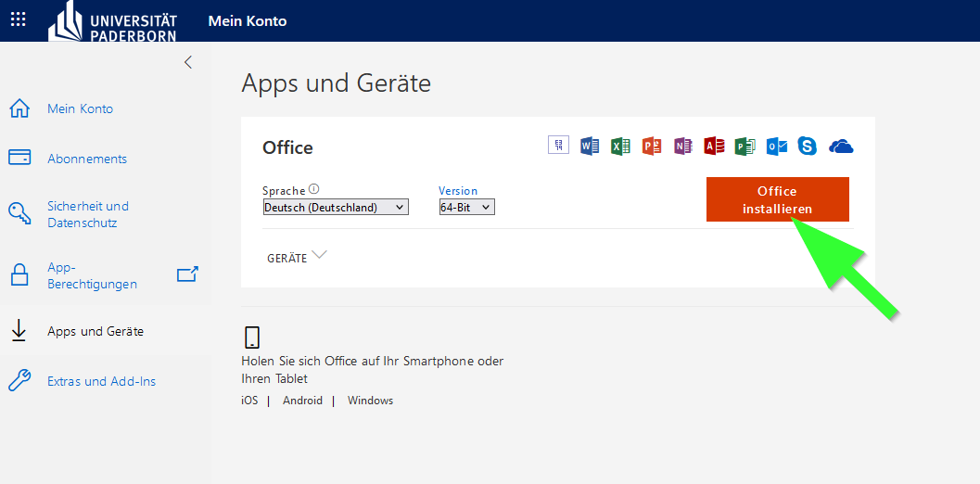This screenshot has width=980, height=484.
Task: Open Sicherheit und Datenschutz page
Action: [x=88, y=214]
